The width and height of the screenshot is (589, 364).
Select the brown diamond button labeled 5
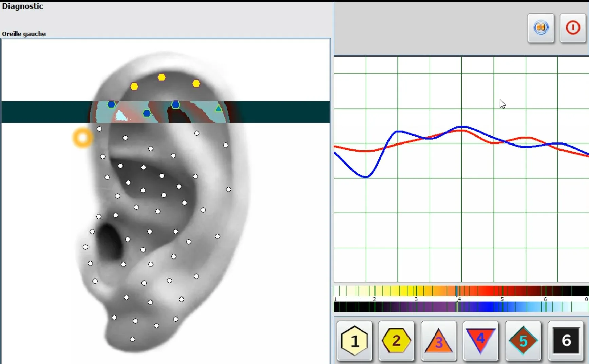tap(523, 341)
